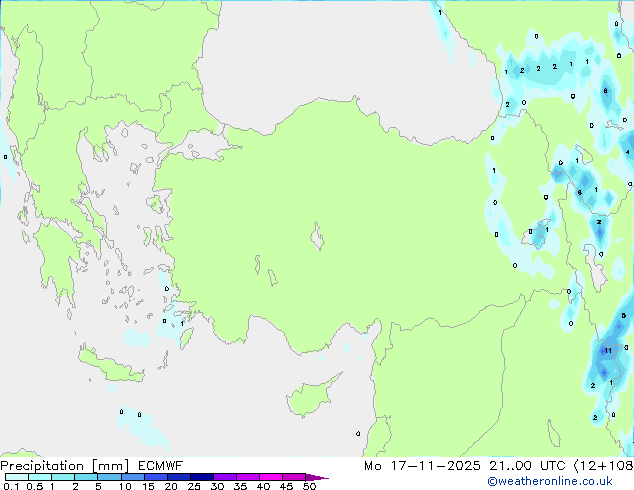The image size is (634, 490).
Task: Click the 30–35 mm purple legend swatch
Action: click(224, 477)
